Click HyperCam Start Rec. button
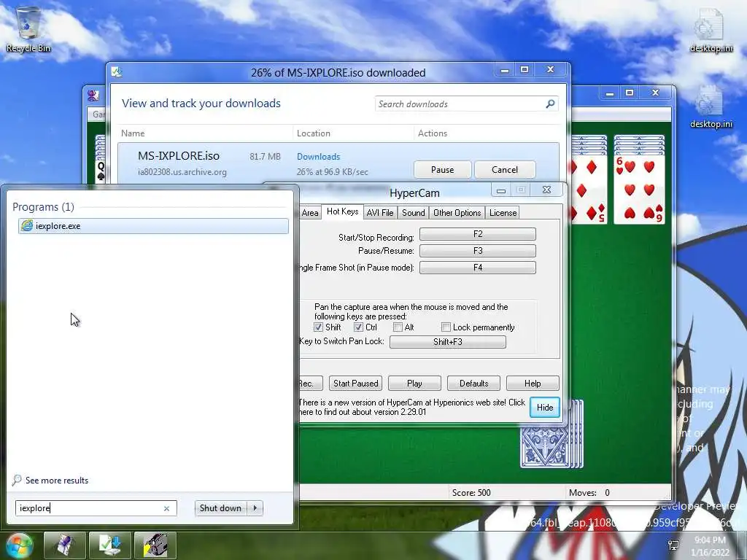 pos(311,384)
